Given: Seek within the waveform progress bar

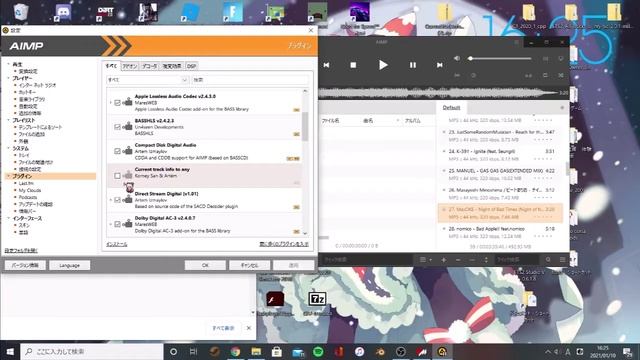Looking at the screenshot, I should click(439, 93).
